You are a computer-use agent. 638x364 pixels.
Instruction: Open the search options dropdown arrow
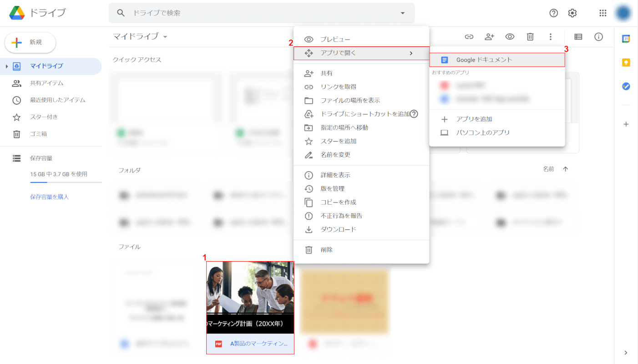[402, 13]
